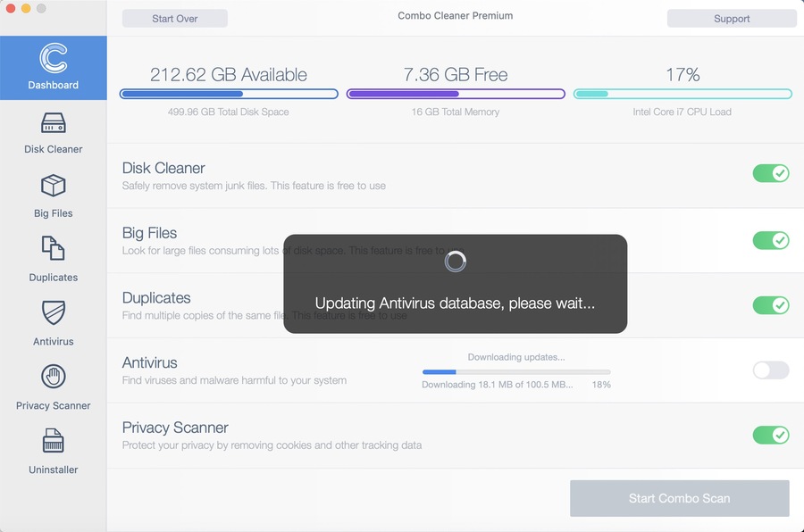Select the Uninstaller sidebar label

point(54,470)
